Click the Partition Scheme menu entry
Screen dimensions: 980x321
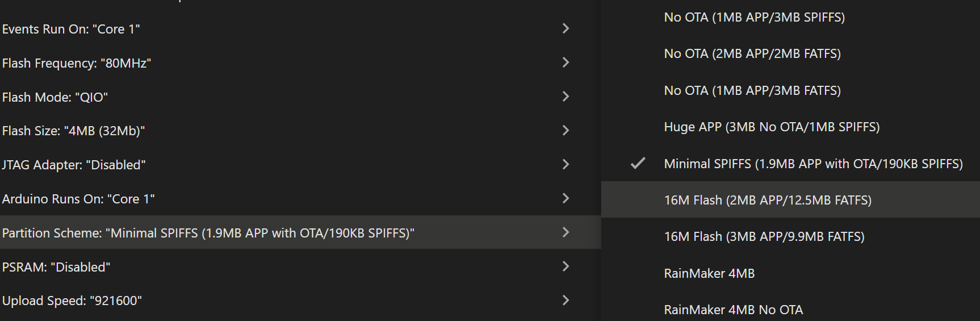point(208,233)
